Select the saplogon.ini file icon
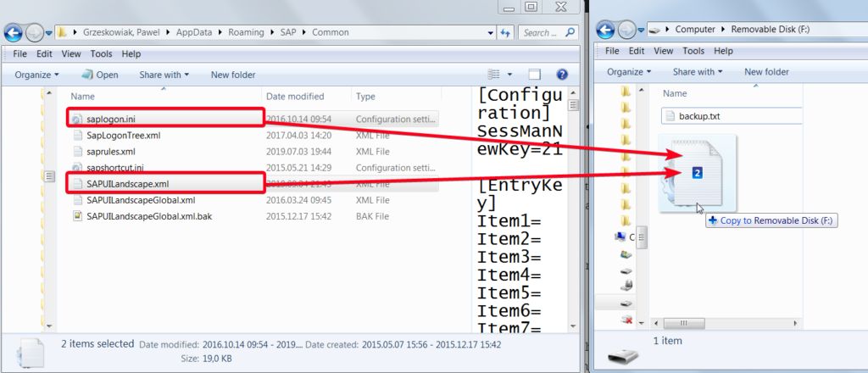 click(77, 119)
